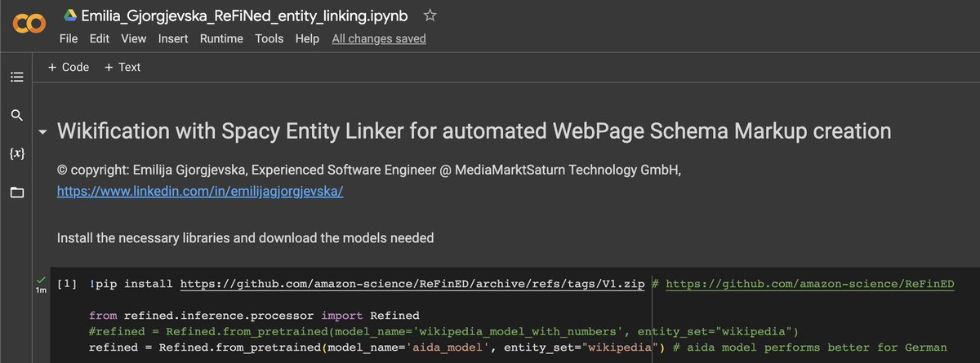Click the cell [1] run indicator
This screenshot has height=363, width=980.
tap(68, 284)
